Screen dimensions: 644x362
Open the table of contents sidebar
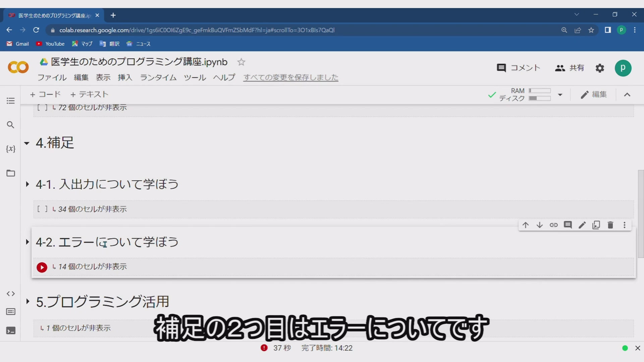tap(11, 101)
